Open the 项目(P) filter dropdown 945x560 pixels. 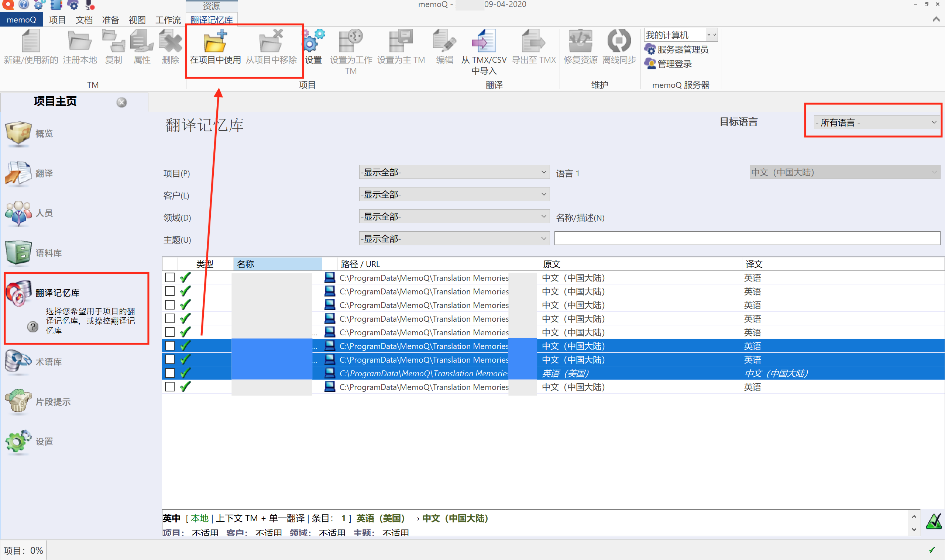pyautogui.click(x=454, y=172)
